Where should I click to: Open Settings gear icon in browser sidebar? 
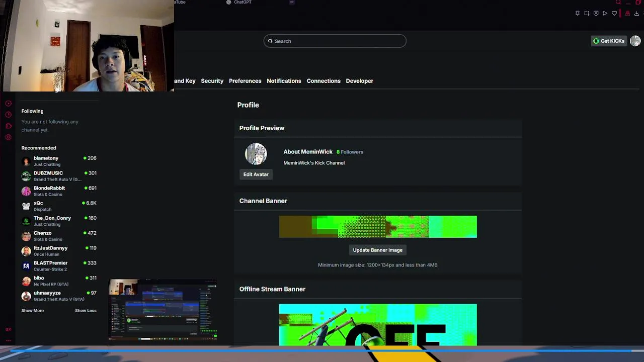click(8, 137)
